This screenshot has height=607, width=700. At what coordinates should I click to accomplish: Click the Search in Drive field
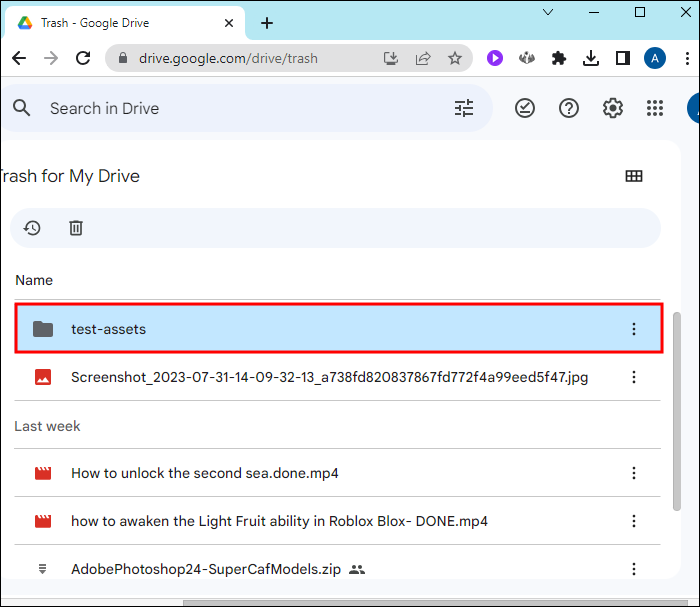(x=240, y=108)
